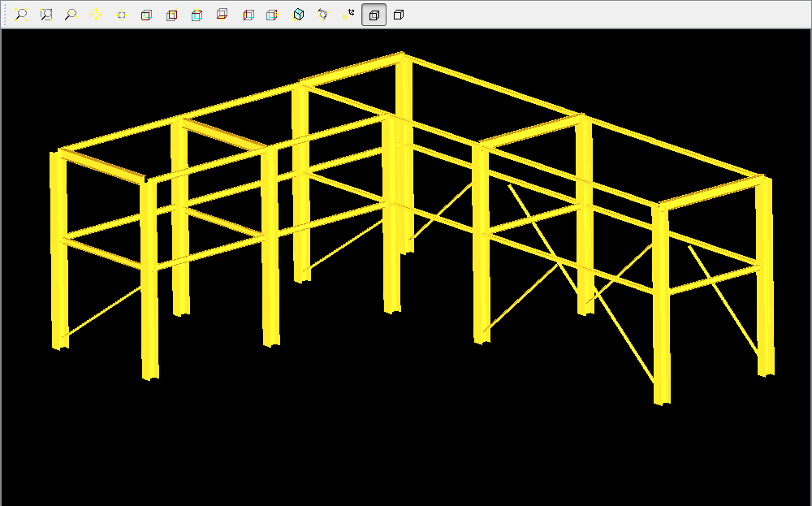Screen dimensions: 812x506
Task: Activate the rotate view tool
Action: pos(323,15)
